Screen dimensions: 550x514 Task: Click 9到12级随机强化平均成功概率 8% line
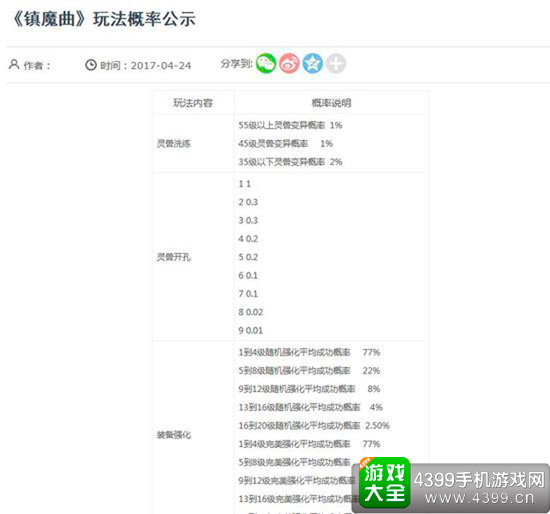point(309,389)
